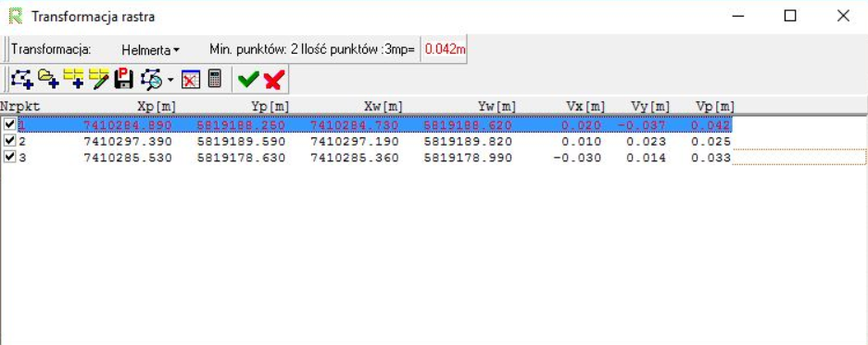Cancel transformation with the red cross
Viewport: 868px width, 345px height.
click(x=273, y=80)
